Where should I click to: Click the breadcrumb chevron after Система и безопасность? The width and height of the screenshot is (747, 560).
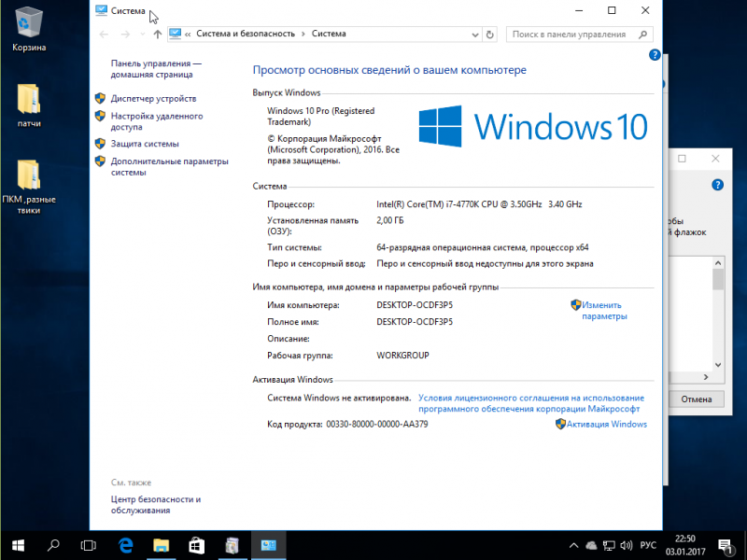[x=303, y=35]
